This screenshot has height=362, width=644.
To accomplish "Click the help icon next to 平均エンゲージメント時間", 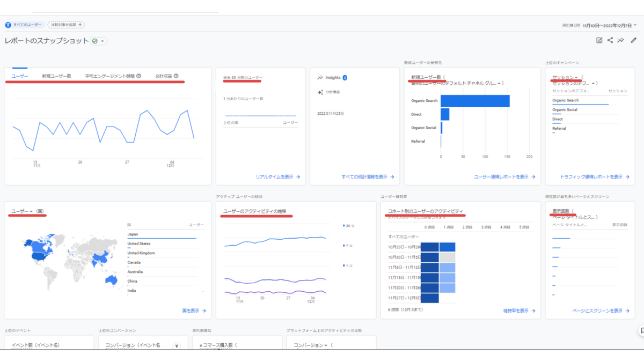I will [x=139, y=76].
